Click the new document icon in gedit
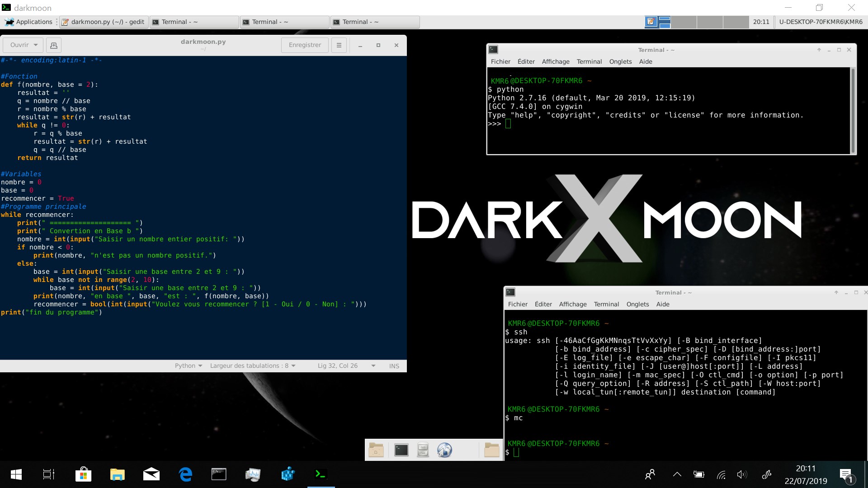The height and width of the screenshot is (488, 868). coord(53,45)
